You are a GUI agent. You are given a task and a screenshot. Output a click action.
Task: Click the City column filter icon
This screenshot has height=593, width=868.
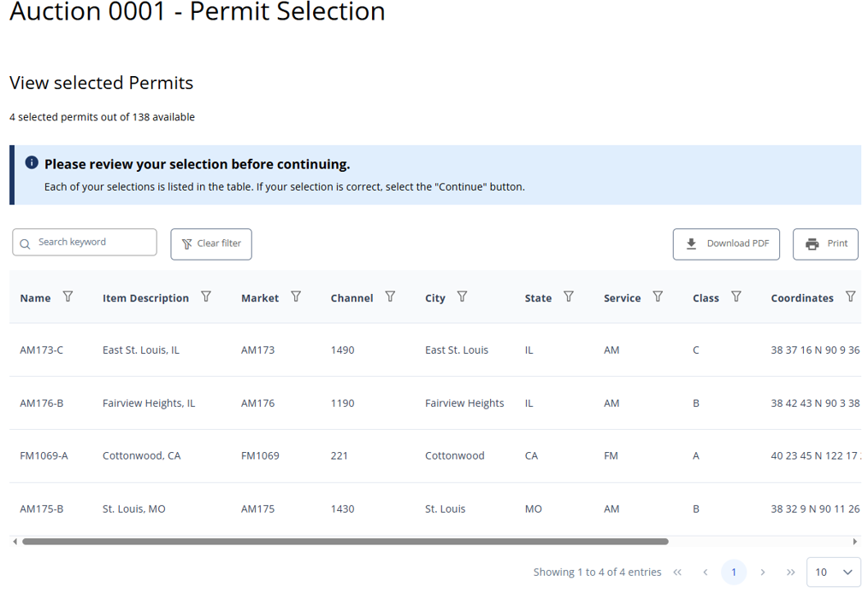click(x=462, y=297)
